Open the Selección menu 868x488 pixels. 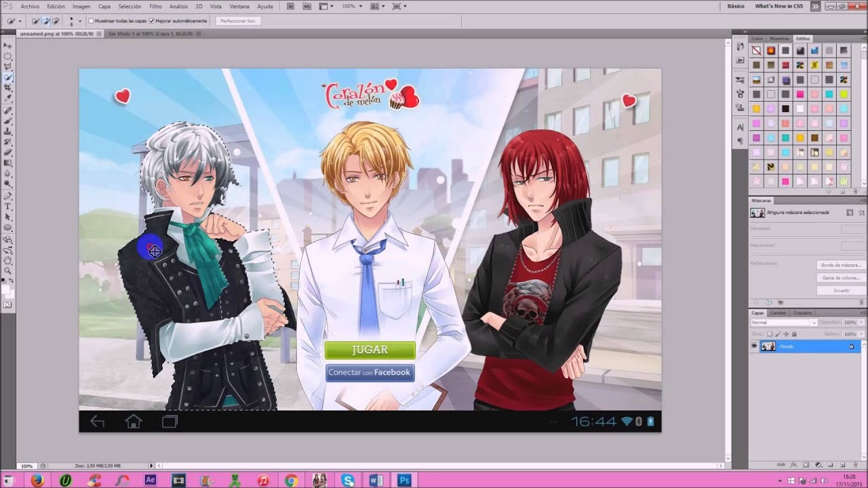(x=130, y=6)
